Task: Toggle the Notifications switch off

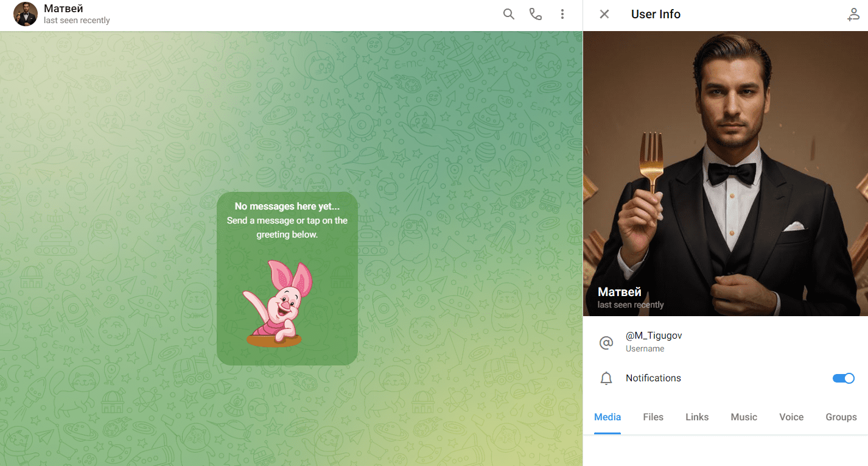Action: [x=843, y=378]
